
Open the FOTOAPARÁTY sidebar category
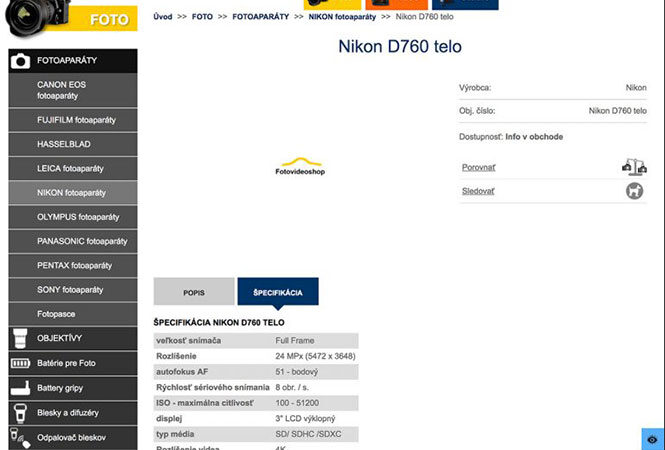click(73, 61)
